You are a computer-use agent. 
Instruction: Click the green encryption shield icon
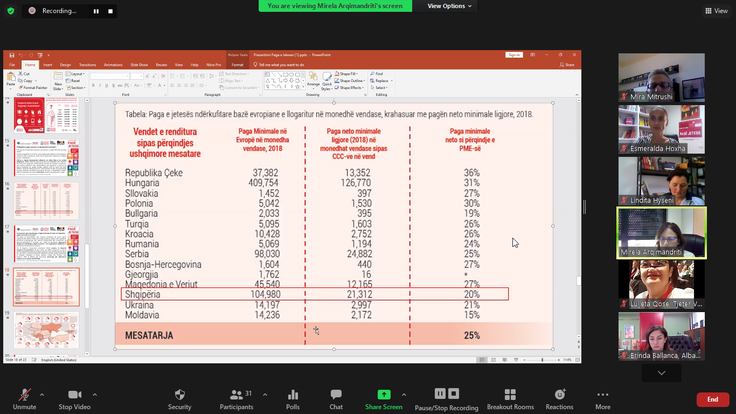click(11, 10)
